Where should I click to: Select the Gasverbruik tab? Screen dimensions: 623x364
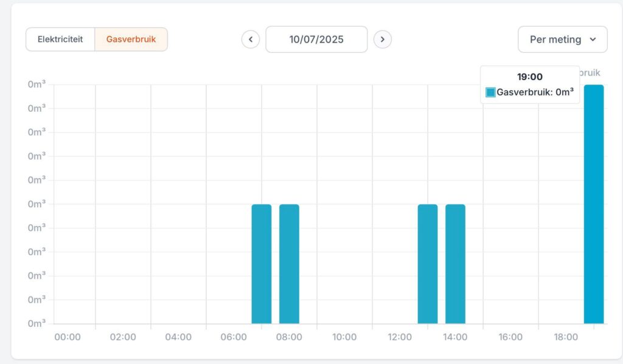click(x=131, y=39)
